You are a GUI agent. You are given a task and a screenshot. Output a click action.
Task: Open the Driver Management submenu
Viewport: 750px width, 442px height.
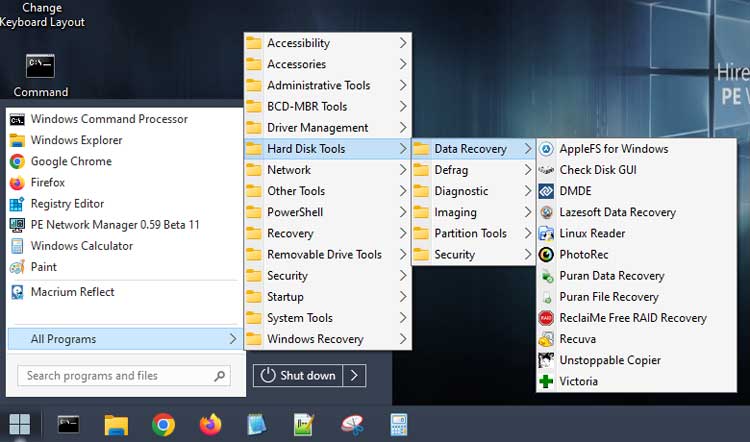click(328, 128)
